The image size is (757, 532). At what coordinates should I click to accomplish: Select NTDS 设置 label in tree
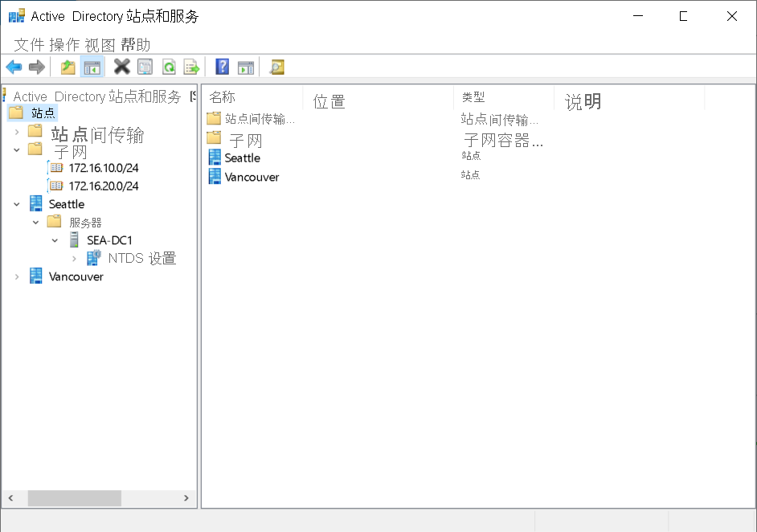tap(142, 258)
